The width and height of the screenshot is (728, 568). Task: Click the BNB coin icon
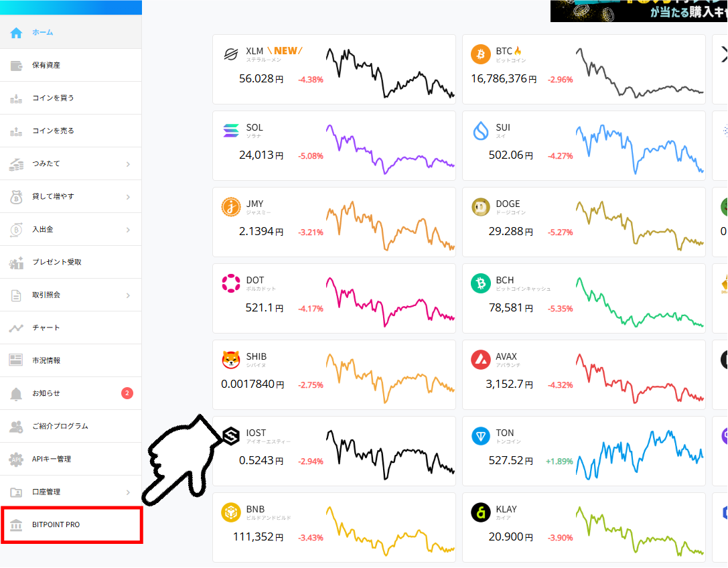pos(231,512)
